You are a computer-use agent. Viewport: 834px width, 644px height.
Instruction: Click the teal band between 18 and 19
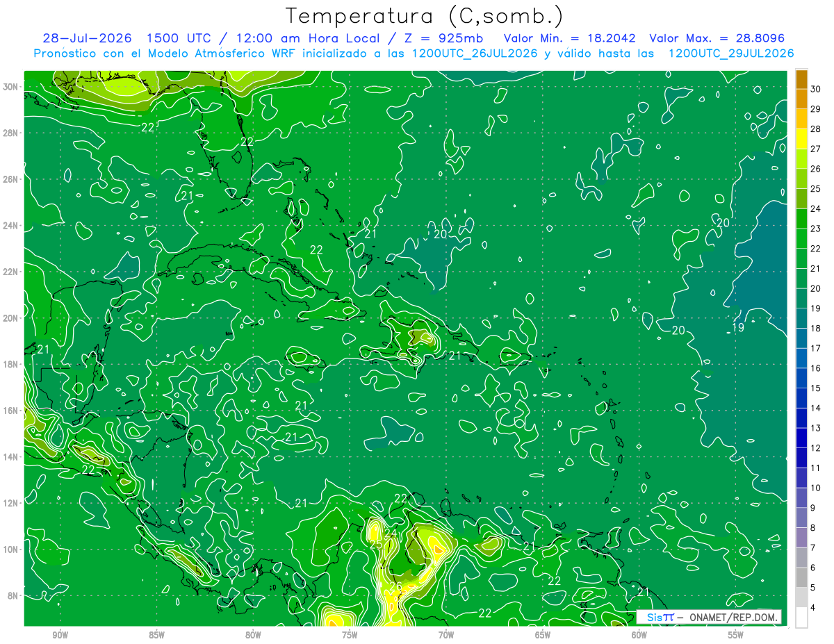pos(801,318)
